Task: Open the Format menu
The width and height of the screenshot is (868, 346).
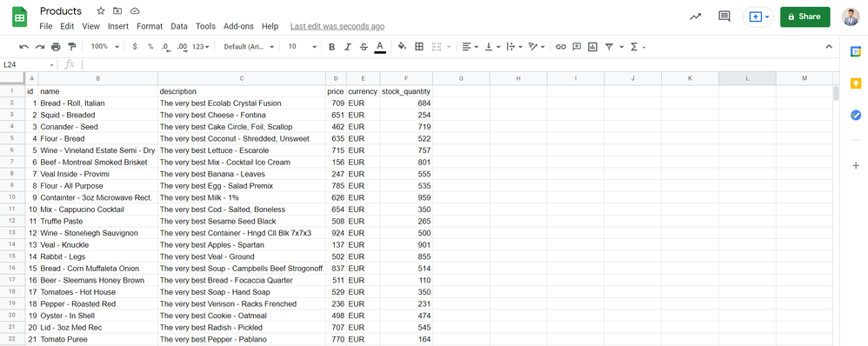Action: coord(150,26)
